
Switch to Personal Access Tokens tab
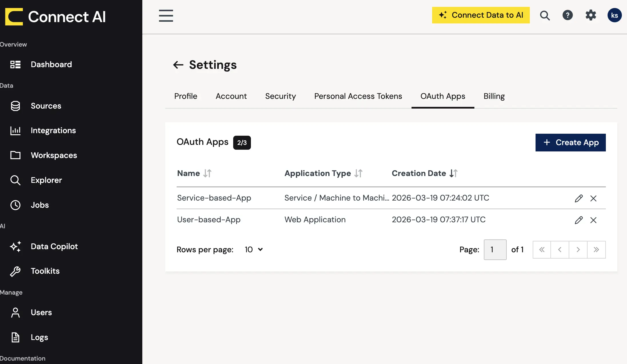pyautogui.click(x=358, y=96)
